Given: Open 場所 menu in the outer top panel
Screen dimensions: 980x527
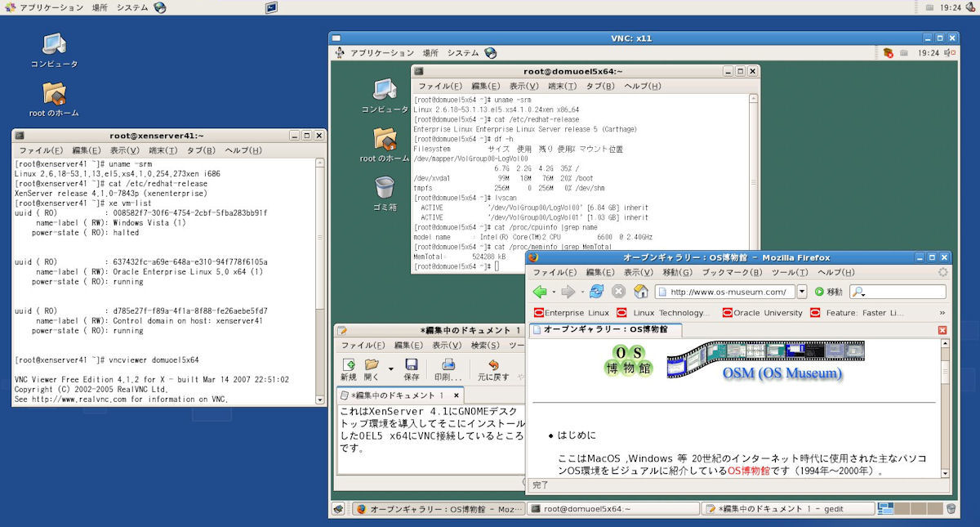Looking at the screenshot, I should tap(100, 7).
